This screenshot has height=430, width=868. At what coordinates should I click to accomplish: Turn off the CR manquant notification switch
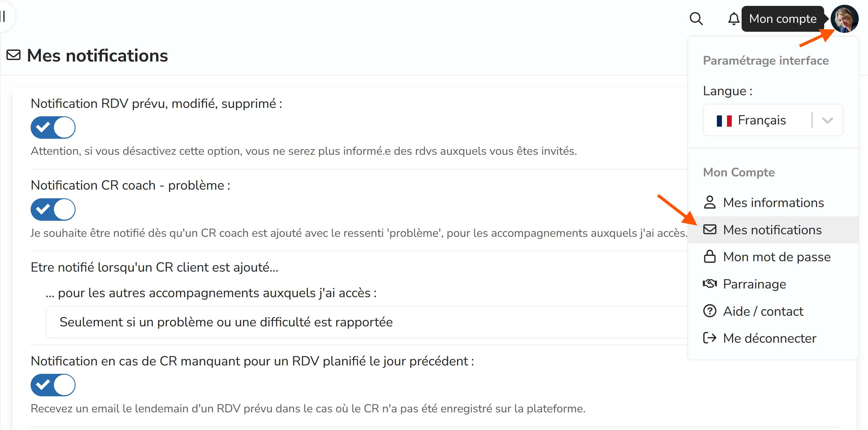[x=53, y=385]
